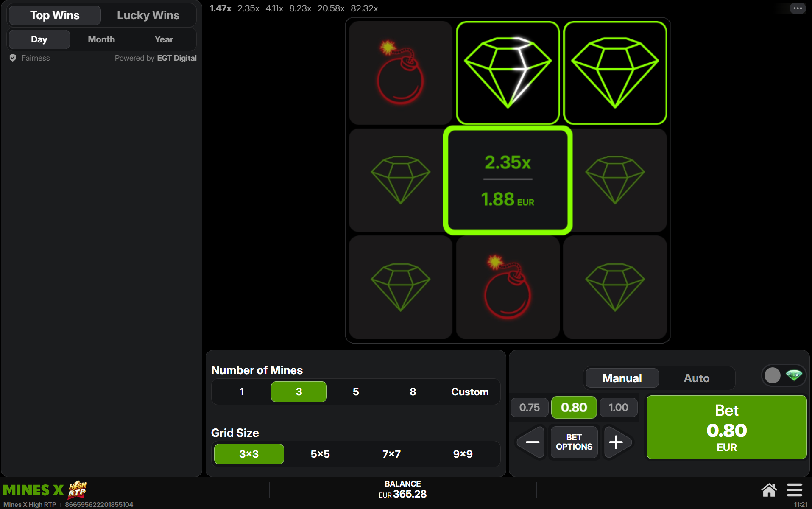Click the green Bet 0.80 EUR button
812x509 pixels.
tap(726, 427)
